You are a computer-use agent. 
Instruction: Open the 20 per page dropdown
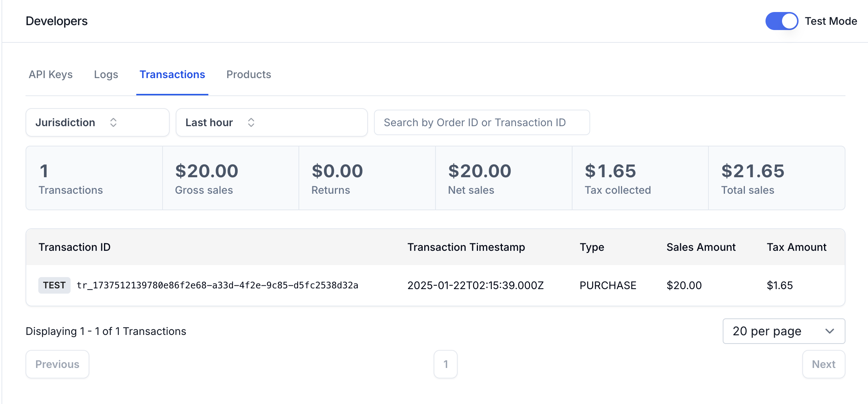tap(784, 331)
